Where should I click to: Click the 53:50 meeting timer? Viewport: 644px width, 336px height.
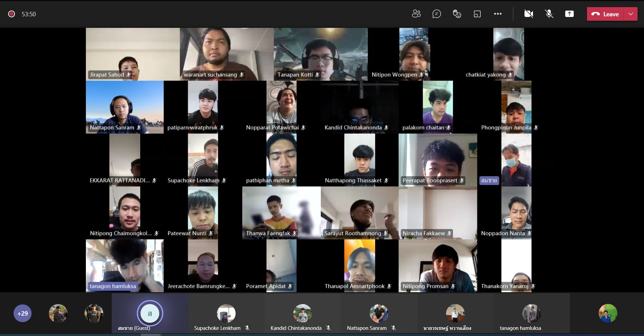coord(29,14)
